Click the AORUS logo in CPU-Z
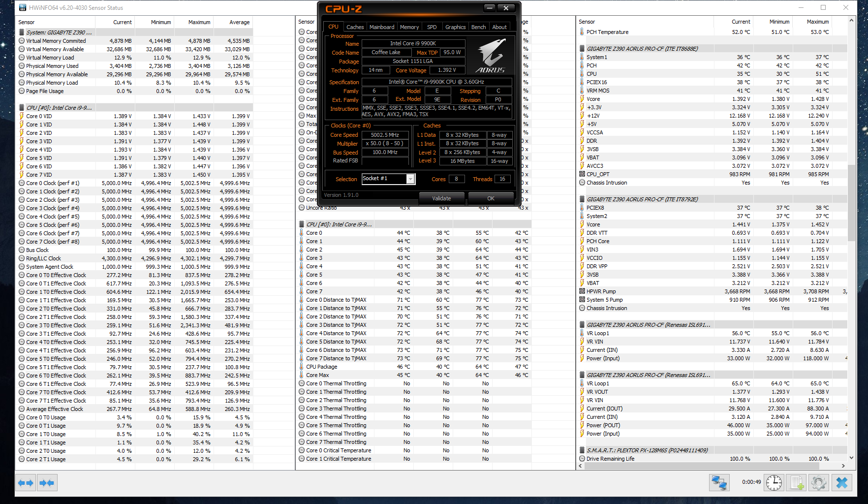The width and height of the screenshot is (868, 504). pos(491,56)
